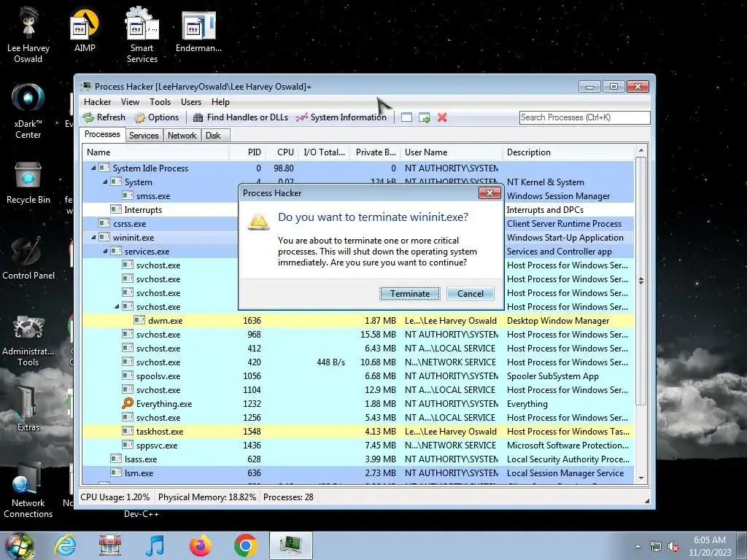Open Control Panel desktop icon
747x560 pixels.
pos(28,259)
